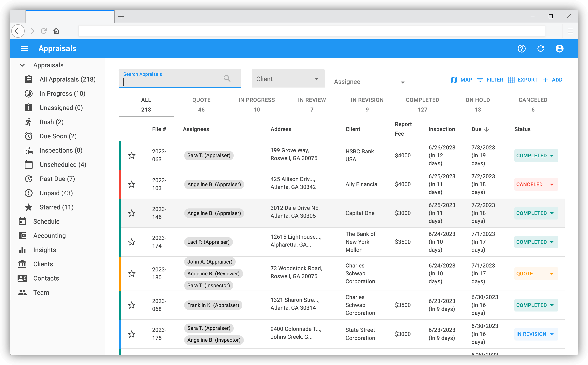Click the help question mark icon
The height and width of the screenshot is (365, 588).
click(521, 49)
